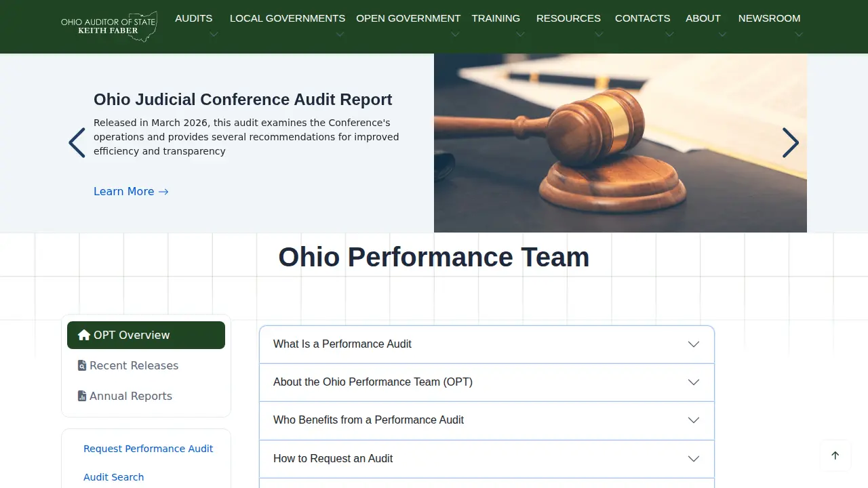Click chevron under Newsroom menu

point(799,35)
